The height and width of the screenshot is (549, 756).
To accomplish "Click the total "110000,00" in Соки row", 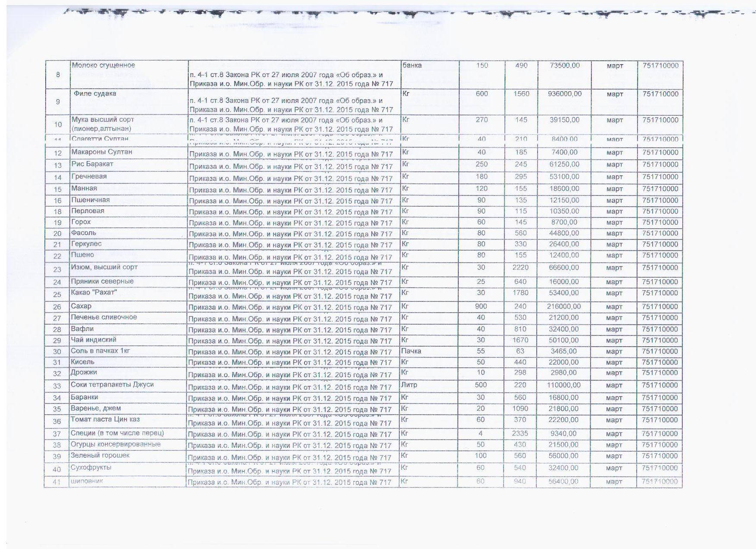I will point(564,385).
